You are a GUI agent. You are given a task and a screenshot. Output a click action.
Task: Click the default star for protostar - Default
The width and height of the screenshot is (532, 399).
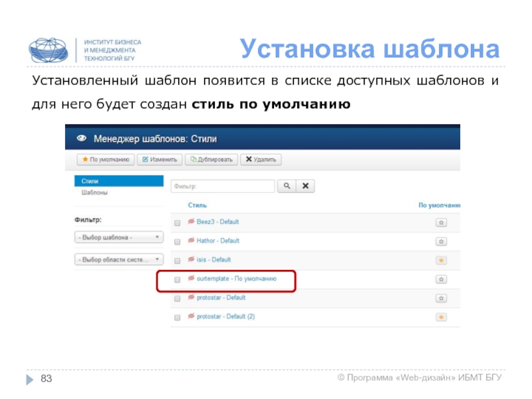441,299
